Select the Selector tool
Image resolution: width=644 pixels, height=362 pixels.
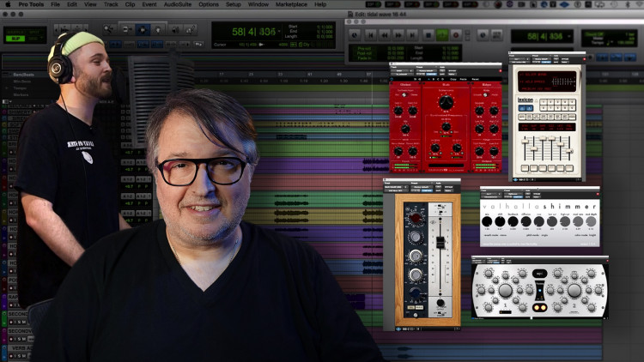pos(143,29)
